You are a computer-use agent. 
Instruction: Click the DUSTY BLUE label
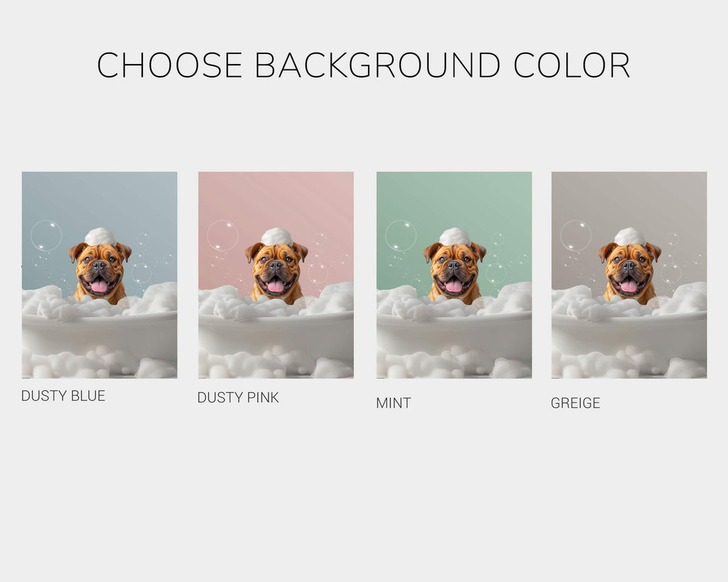click(x=63, y=396)
